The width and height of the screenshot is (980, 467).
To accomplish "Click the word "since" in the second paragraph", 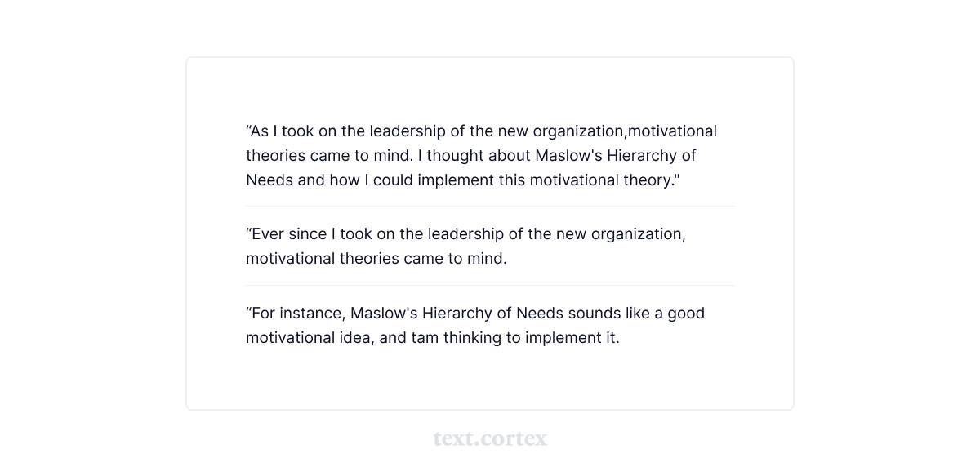I will (x=308, y=234).
